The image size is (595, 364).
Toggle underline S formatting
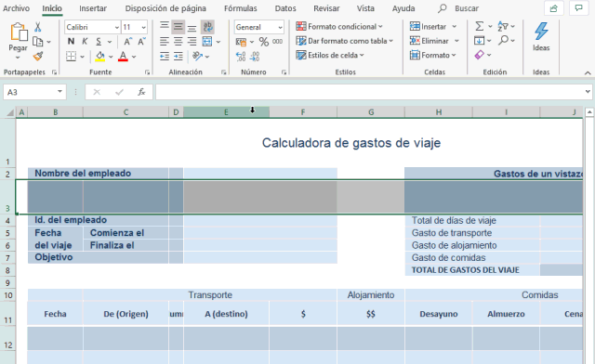(x=99, y=42)
